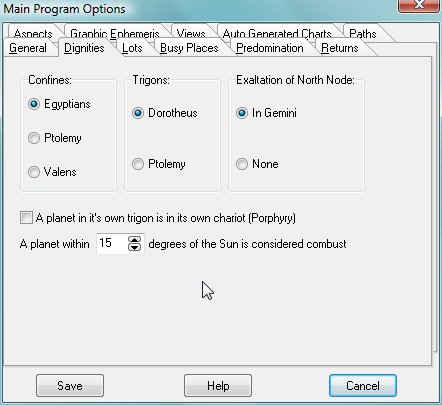The height and width of the screenshot is (405, 442).
Task: Click the Help button
Action: pos(218,386)
